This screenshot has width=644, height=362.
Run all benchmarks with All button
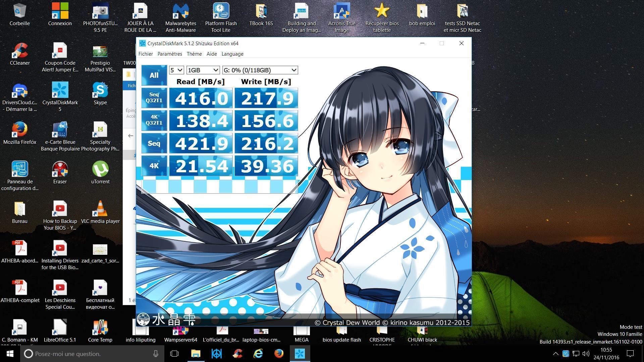point(154,75)
